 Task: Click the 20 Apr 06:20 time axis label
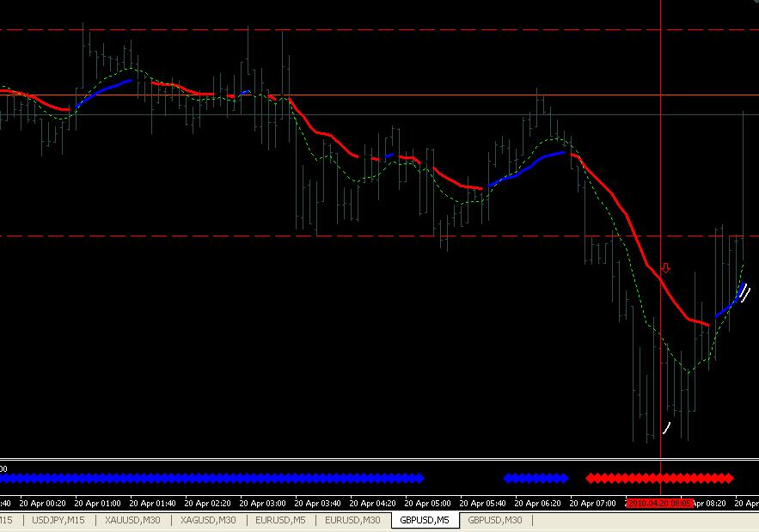tap(538, 504)
